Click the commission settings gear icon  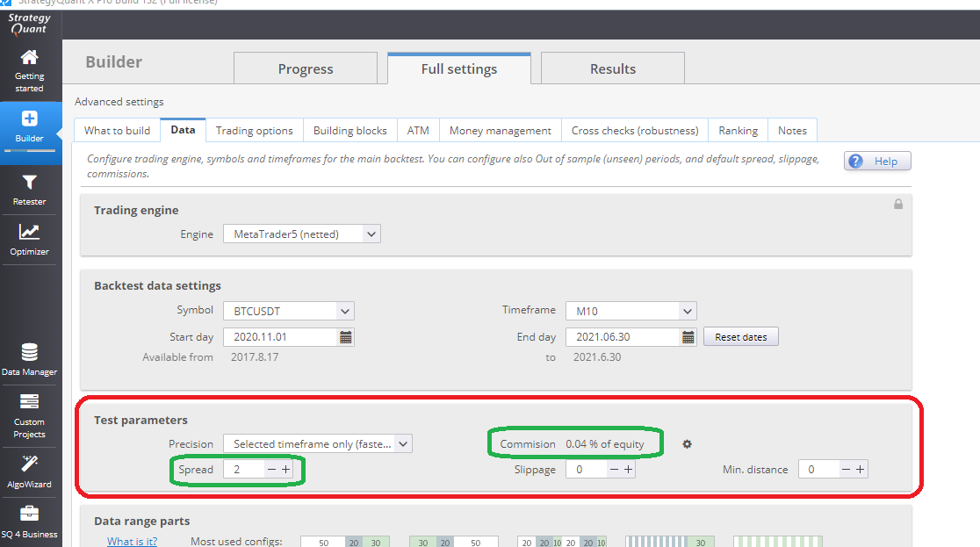coord(687,444)
